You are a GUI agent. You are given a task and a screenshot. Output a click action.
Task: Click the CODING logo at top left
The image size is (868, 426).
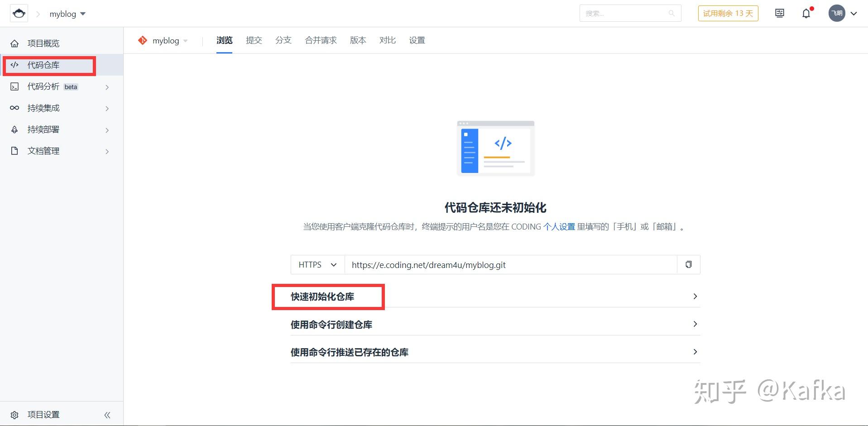point(19,12)
